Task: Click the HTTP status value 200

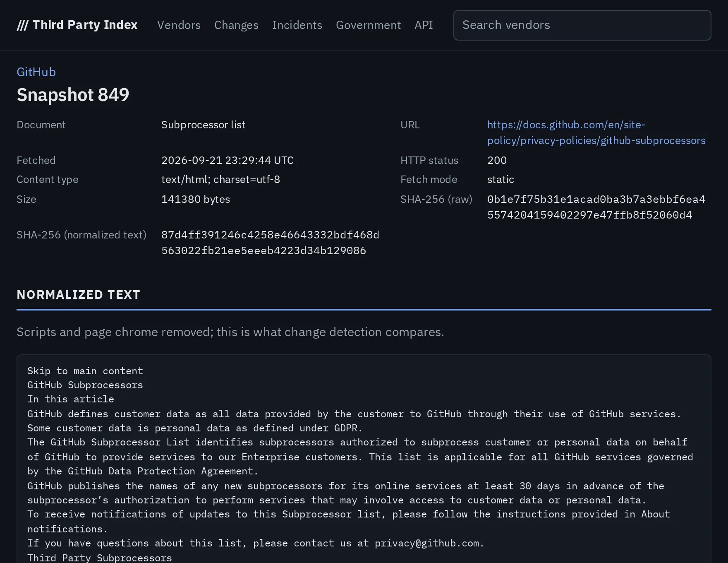Action: click(497, 160)
